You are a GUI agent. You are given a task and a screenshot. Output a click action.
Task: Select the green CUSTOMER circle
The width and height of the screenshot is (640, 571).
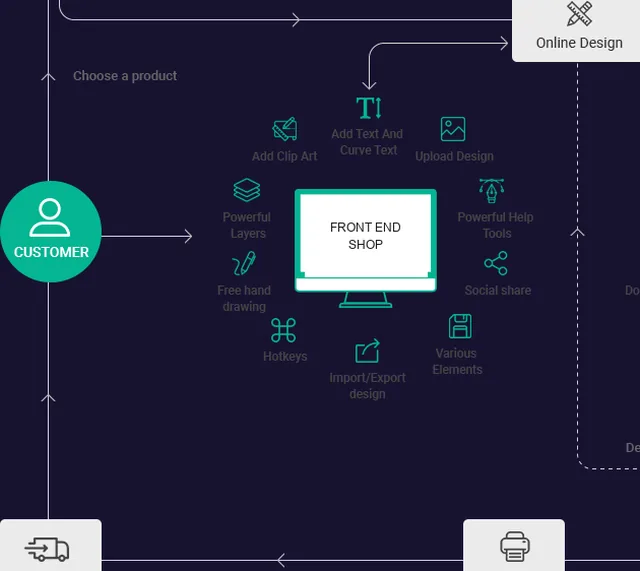click(x=51, y=231)
